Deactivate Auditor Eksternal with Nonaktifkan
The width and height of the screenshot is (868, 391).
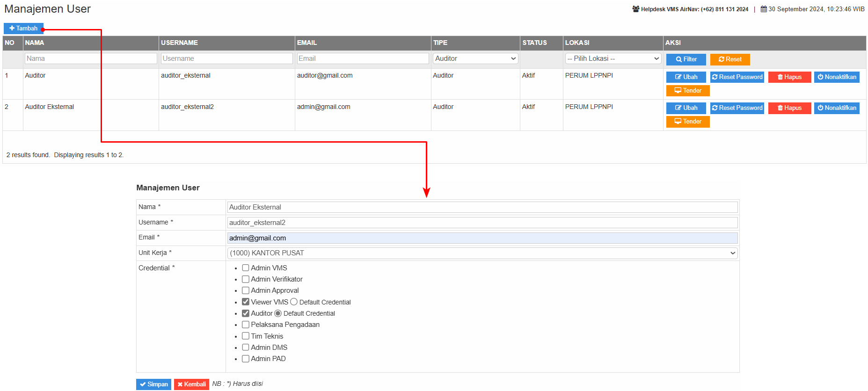[836, 108]
